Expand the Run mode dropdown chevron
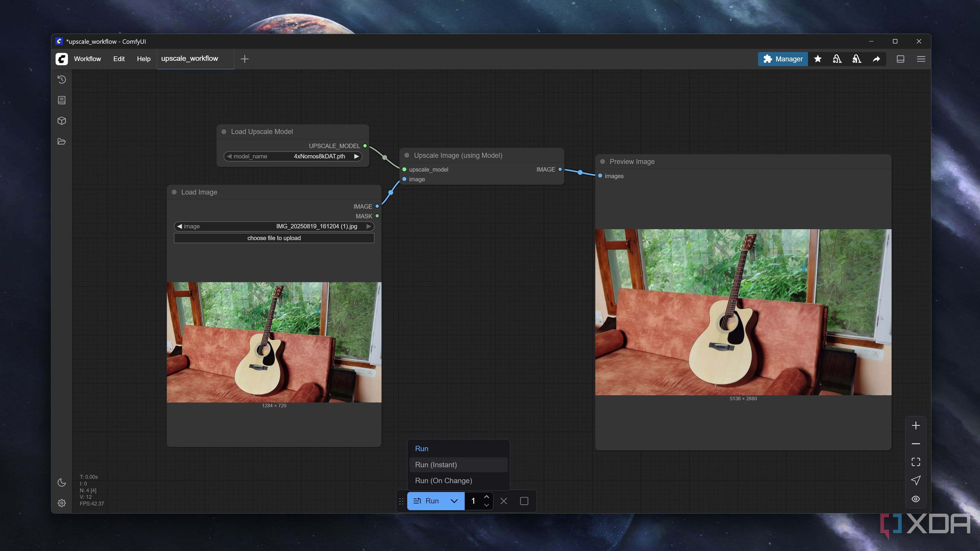Screen dimensions: 980x551 coord(454,501)
